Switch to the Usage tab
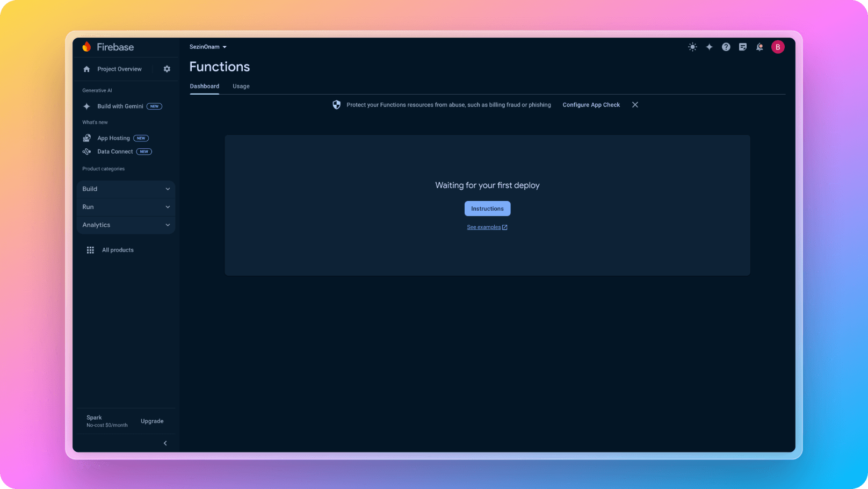This screenshot has height=489, width=868. coord(241,86)
